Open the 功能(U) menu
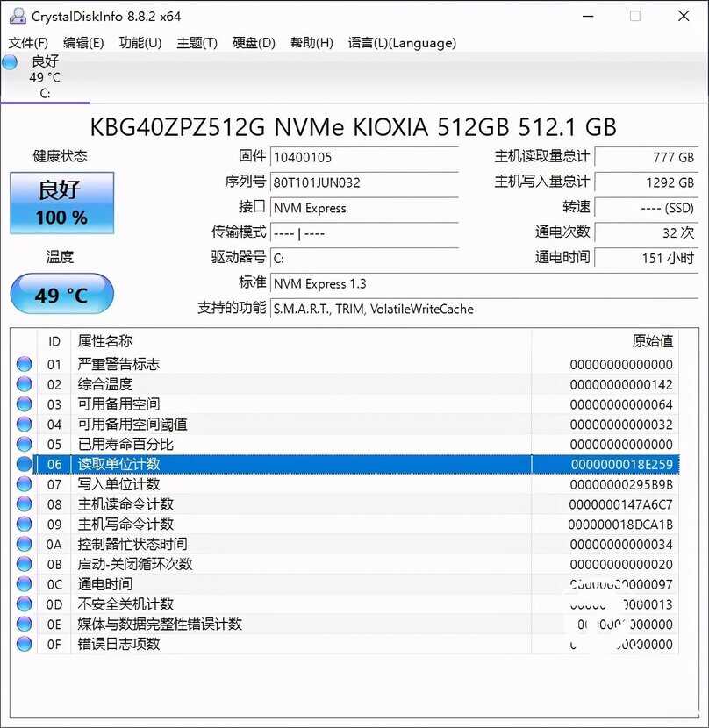 [x=140, y=43]
